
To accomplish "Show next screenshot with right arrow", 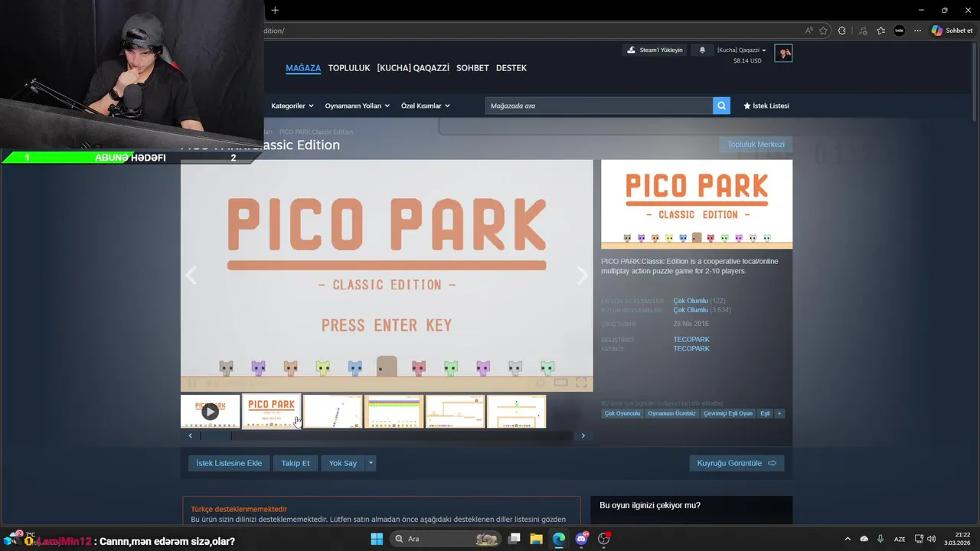I will click(x=582, y=275).
